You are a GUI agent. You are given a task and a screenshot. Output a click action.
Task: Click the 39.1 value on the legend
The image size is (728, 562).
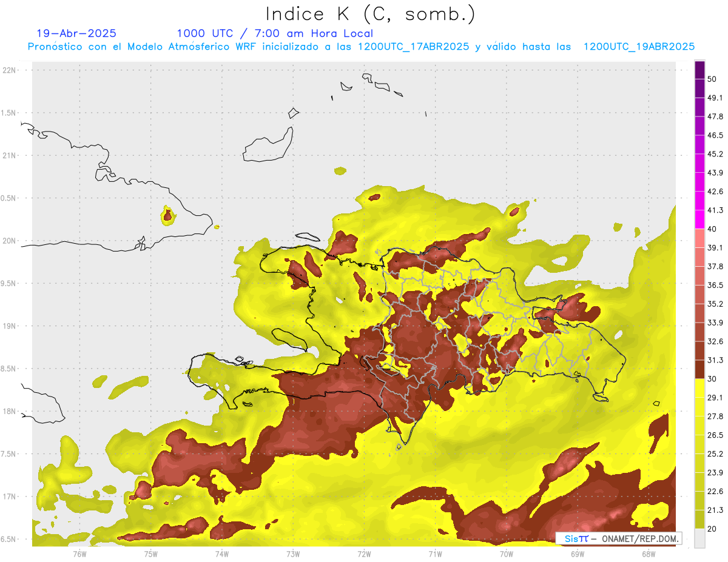[716, 247]
